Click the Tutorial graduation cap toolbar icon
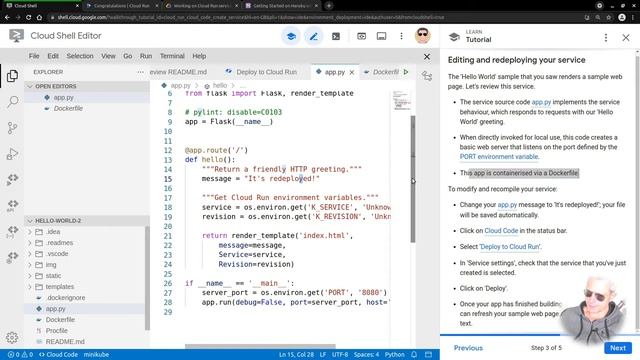This screenshot has width=640, height=360. 291,36
